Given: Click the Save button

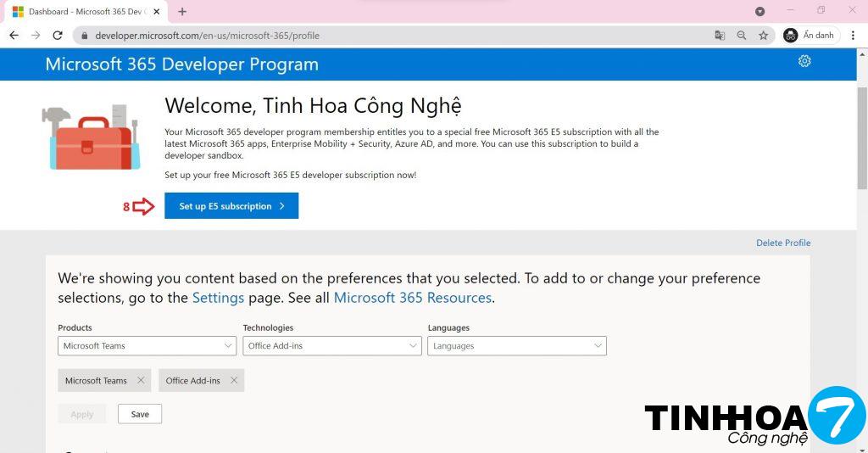Looking at the screenshot, I should pos(140,414).
